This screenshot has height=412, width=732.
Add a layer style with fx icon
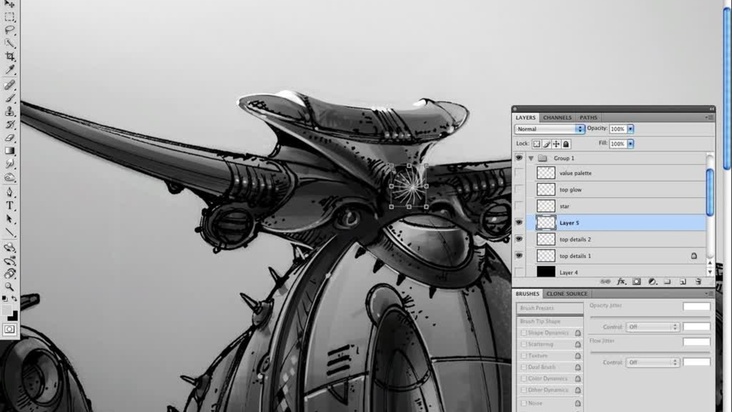coord(621,281)
